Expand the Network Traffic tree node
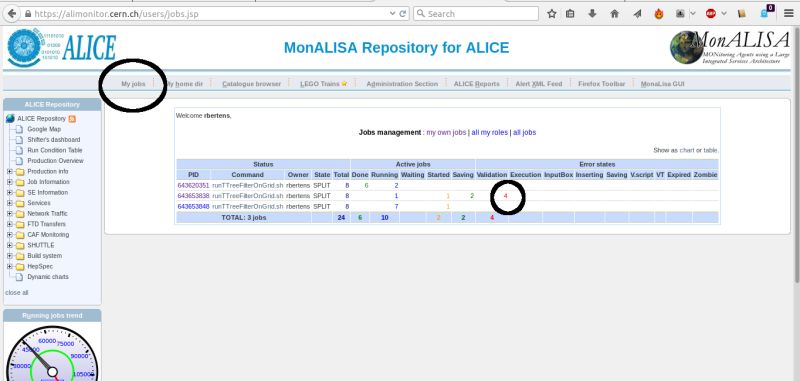 point(10,214)
